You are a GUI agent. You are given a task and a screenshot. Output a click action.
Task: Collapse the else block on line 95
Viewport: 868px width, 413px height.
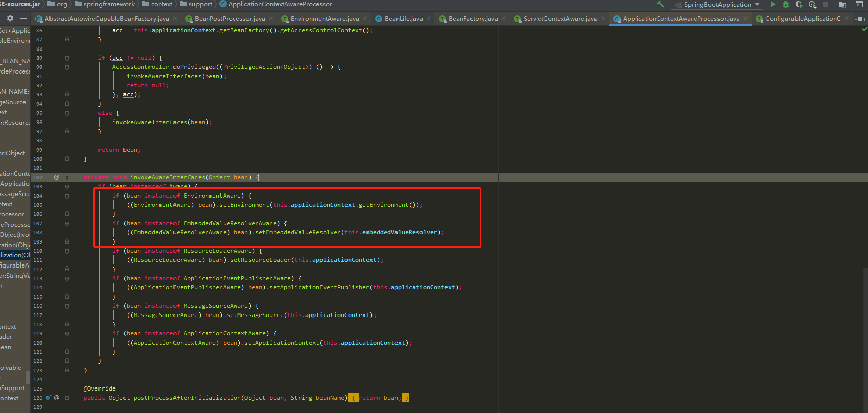click(67, 113)
